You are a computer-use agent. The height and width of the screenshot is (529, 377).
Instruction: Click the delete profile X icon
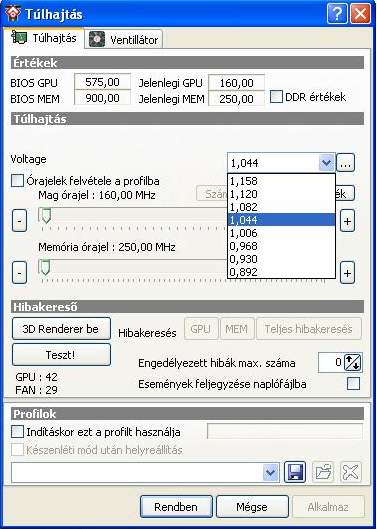pyautogui.click(x=351, y=472)
